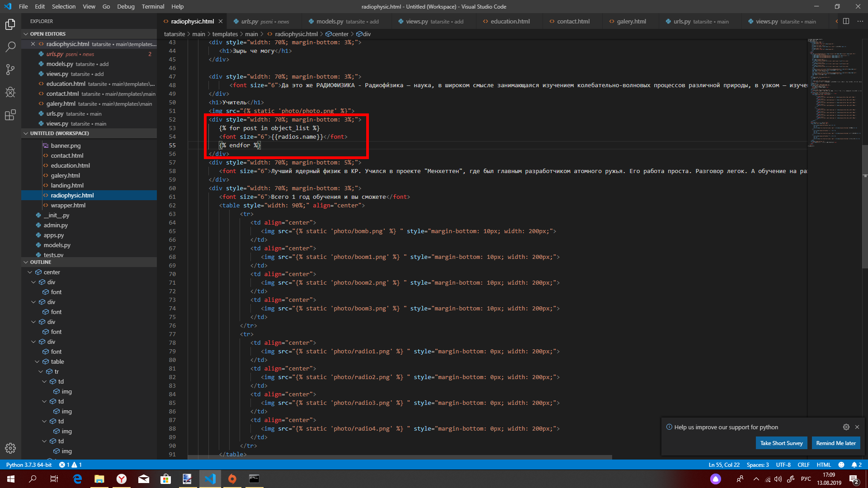The height and width of the screenshot is (488, 868).
Task: Click the РУС keyboard language indicator
Action: pos(806,479)
